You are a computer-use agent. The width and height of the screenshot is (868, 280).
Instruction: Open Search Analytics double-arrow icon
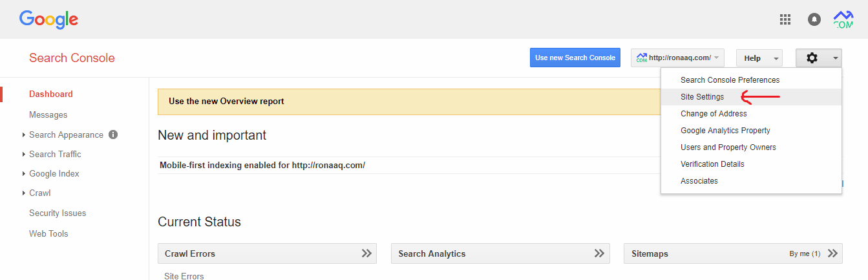600,253
